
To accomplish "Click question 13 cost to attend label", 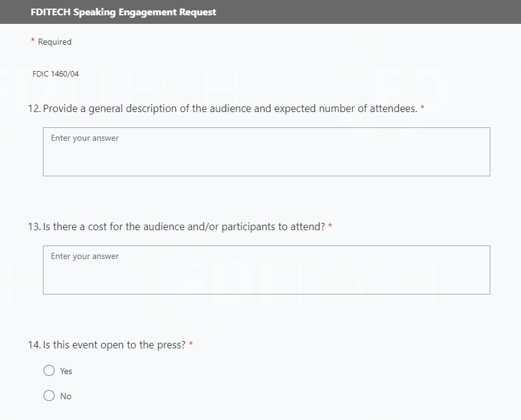I will 184,227.
